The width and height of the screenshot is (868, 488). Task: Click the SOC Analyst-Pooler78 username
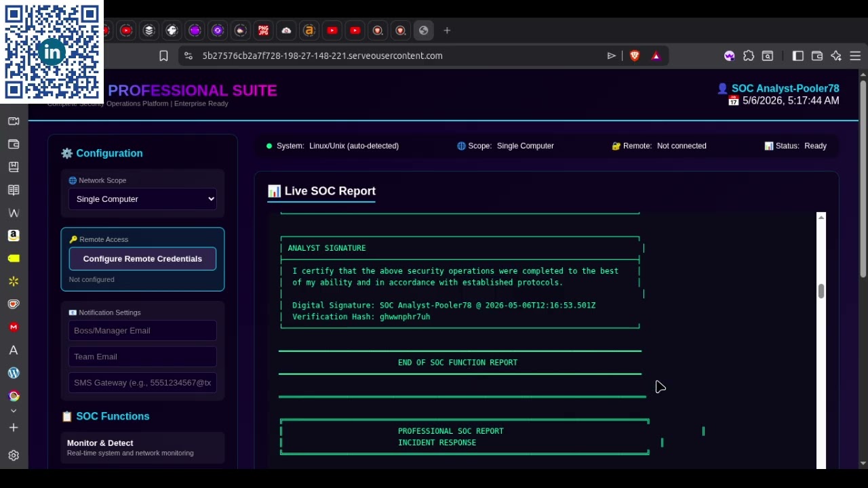coord(785,88)
